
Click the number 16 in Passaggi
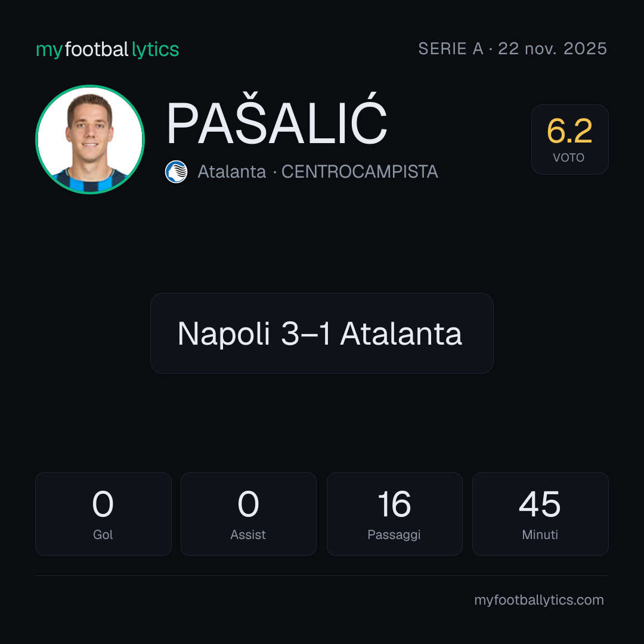[394, 504]
